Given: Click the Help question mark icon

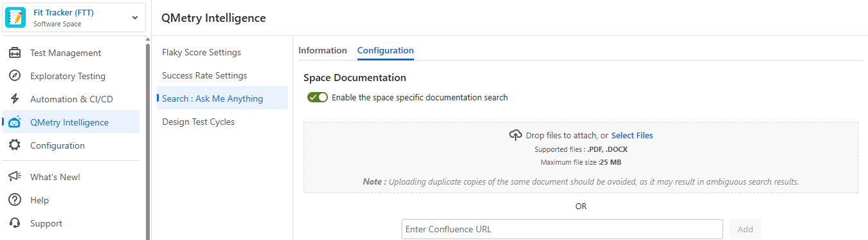Looking at the screenshot, I should [15, 200].
